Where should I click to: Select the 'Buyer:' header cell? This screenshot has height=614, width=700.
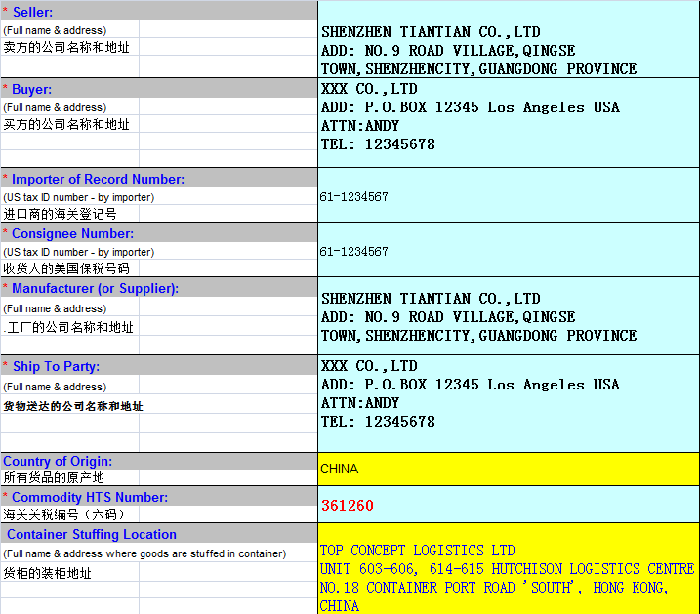click(159, 89)
